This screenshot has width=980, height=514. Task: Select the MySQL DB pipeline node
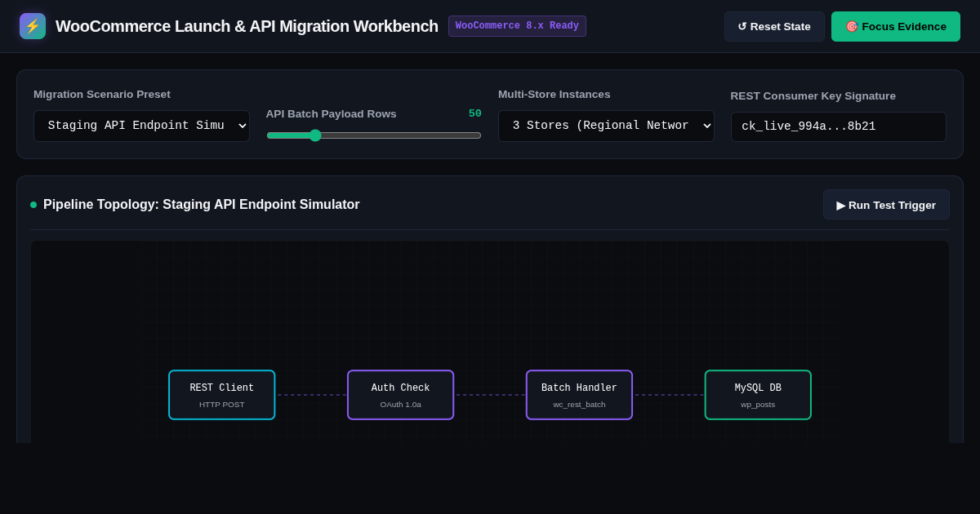[x=758, y=395]
